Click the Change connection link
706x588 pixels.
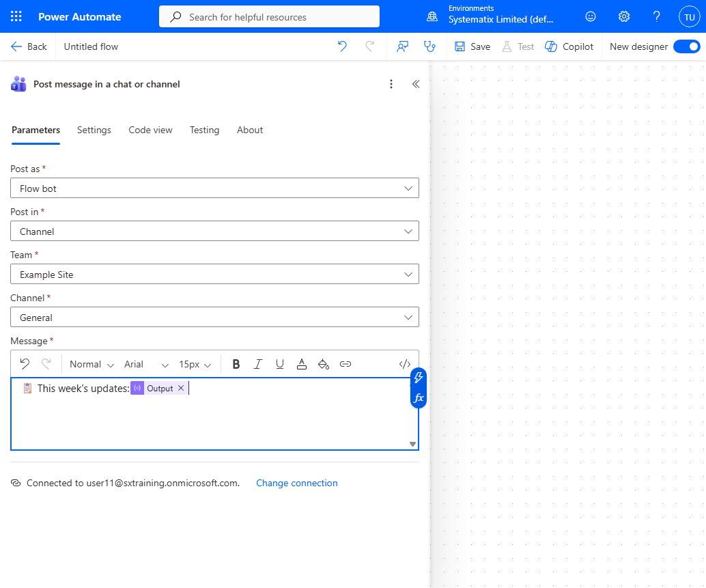pyautogui.click(x=297, y=483)
